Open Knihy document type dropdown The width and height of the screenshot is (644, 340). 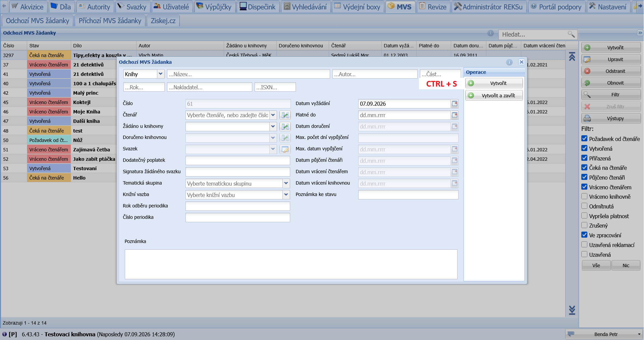161,74
